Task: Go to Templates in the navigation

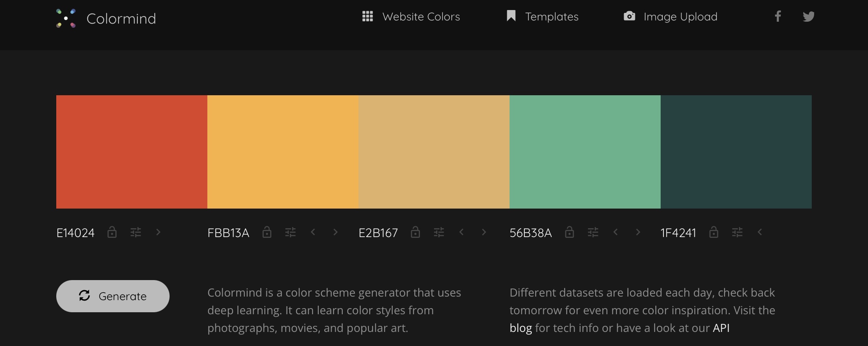Action: 542,16
